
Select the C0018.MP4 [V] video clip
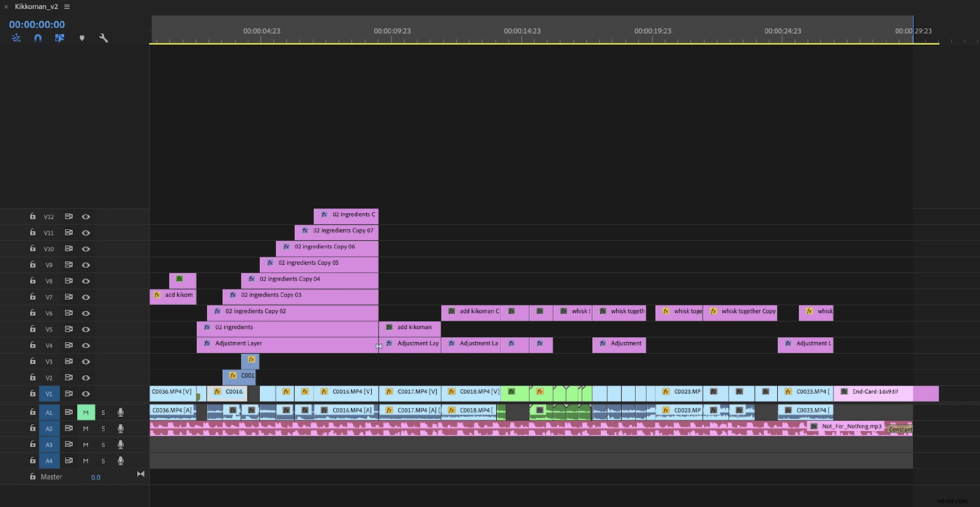tap(471, 394)
